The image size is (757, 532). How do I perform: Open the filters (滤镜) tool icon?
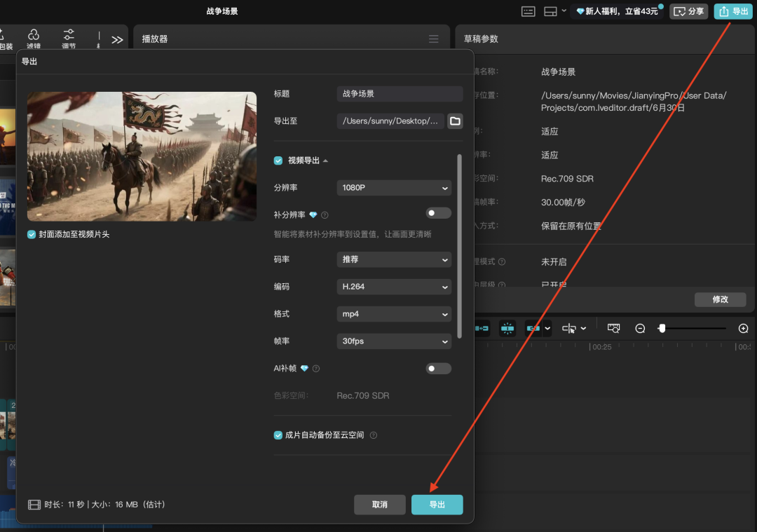34,39
